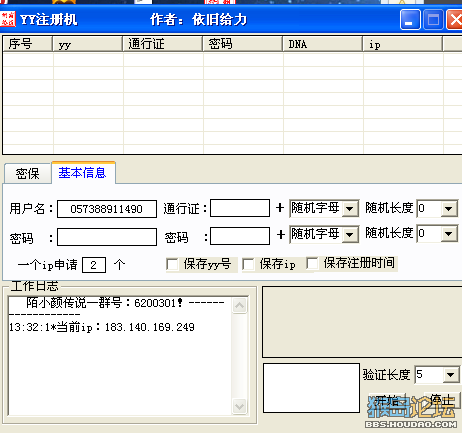
Task: Minimize the YY注册机 window
Action: point(410,20)
